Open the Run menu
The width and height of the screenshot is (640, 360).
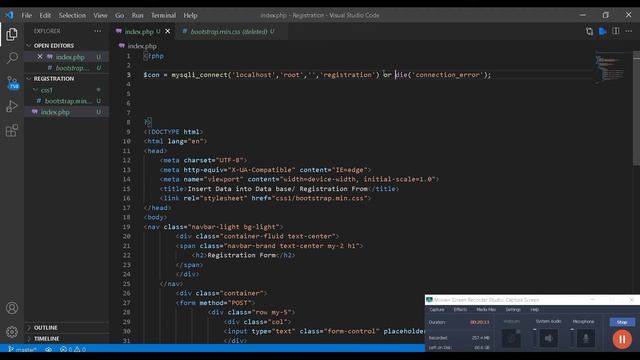(x=137, y=15)
